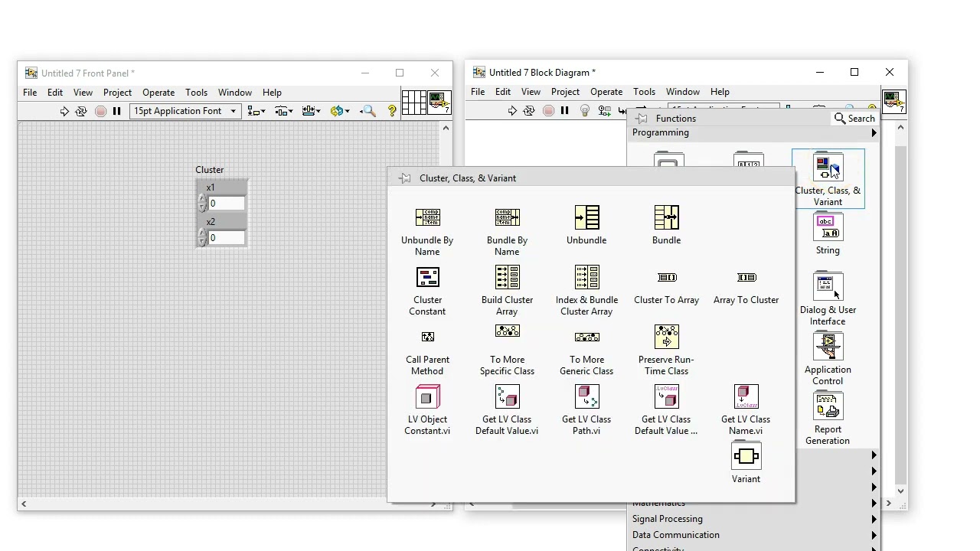Click Front Panel horizontal scrollbar left arrow

pyautogui.click(x=24, y=504)
